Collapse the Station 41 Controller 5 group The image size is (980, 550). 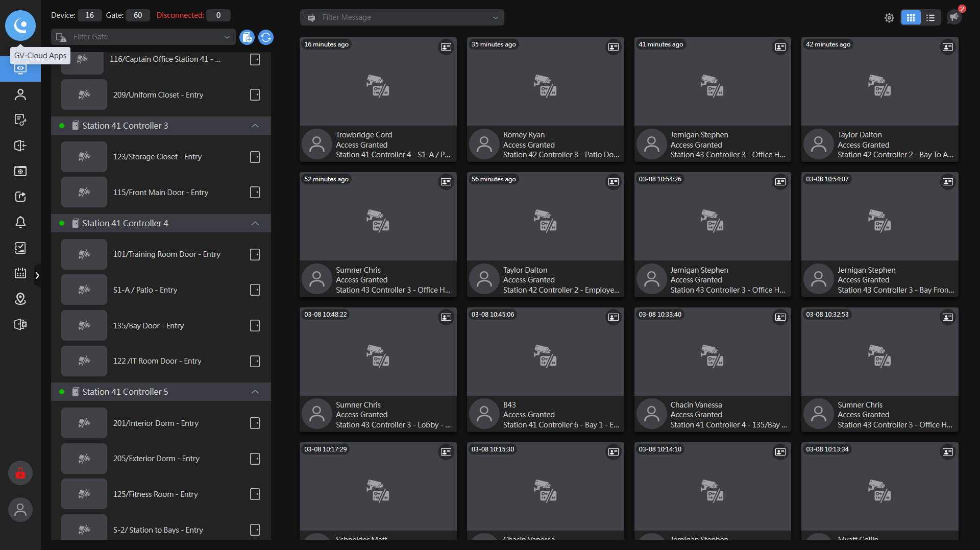pyautogui.click(x=255, y=392)
